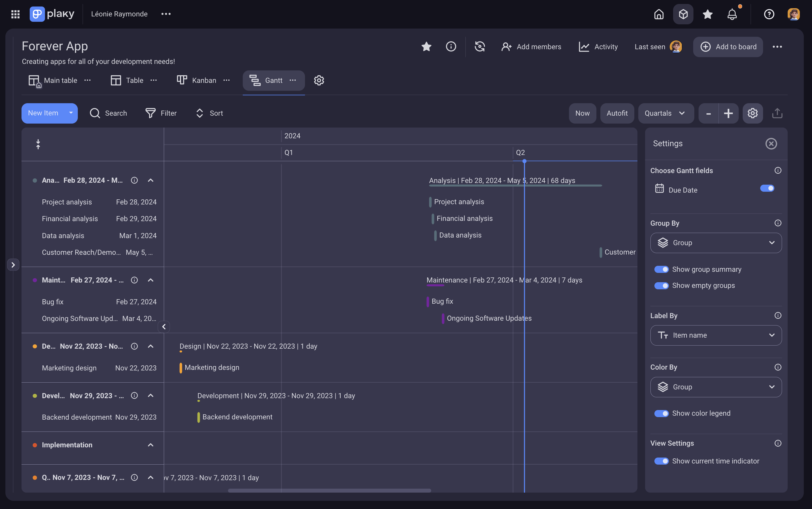
Task: Click the Add members icon
Action: [x=506, y=46]
